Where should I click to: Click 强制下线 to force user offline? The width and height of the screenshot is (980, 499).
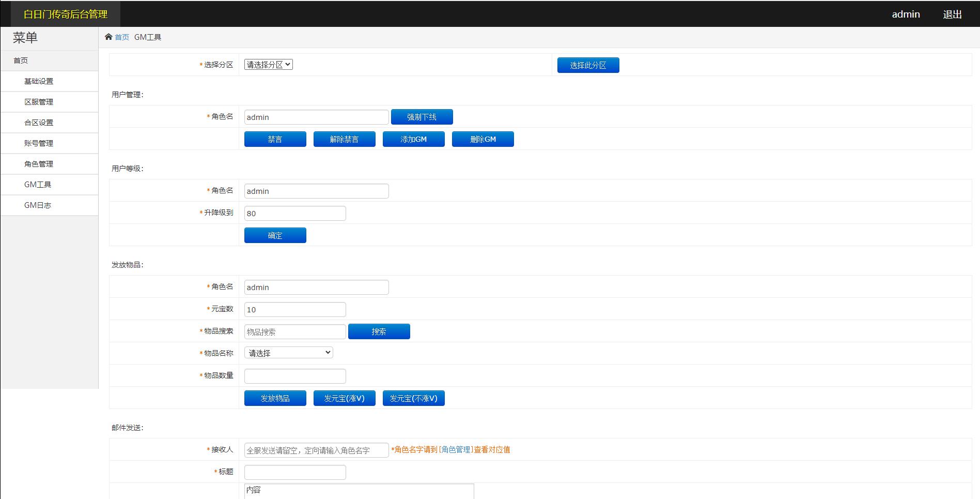tap(422, 117)
